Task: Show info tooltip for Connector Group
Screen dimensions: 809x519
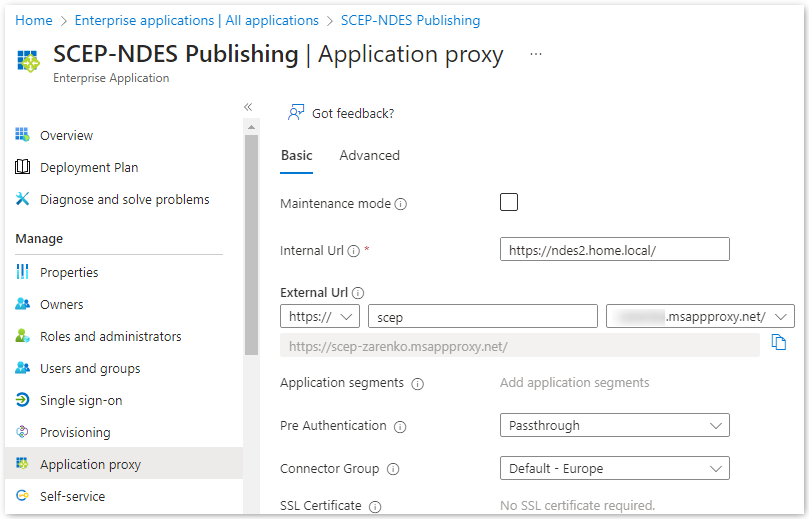Action: (x=393, y=469)
